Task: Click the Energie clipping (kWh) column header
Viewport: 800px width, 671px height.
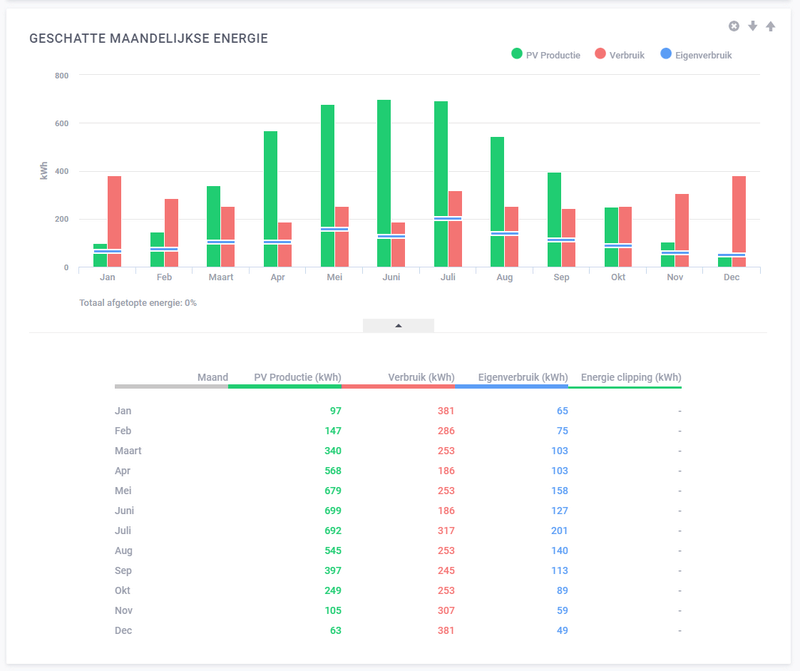Action: pos(631,377)
